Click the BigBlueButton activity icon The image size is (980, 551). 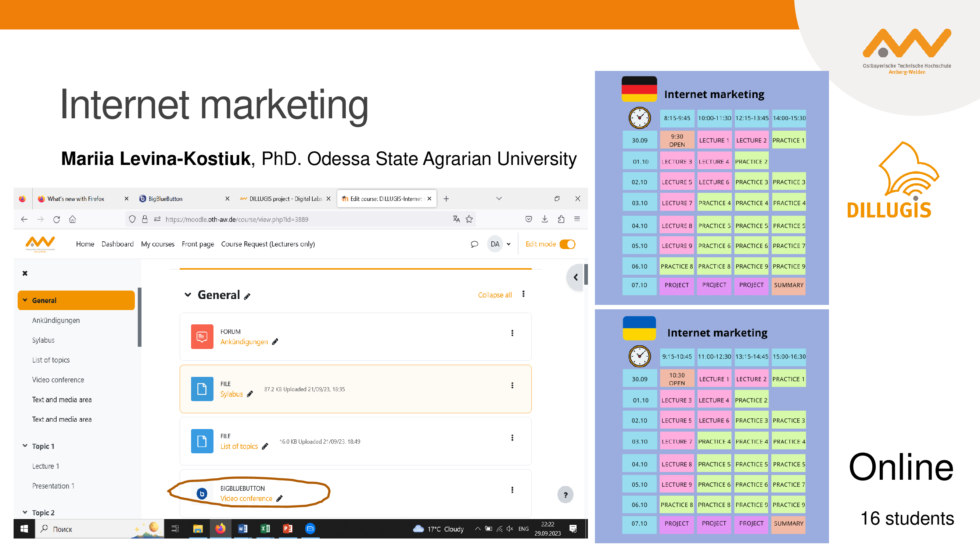202,494
